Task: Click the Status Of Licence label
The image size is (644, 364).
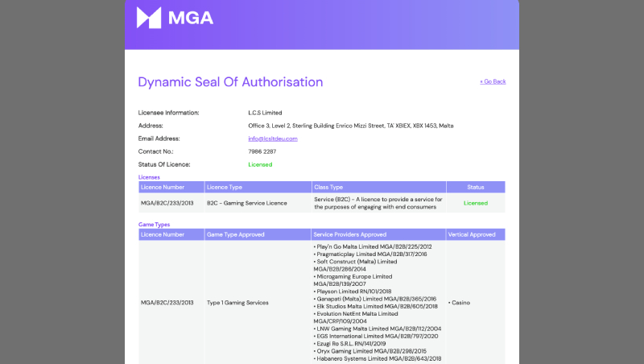Action: tap(164, 164)
